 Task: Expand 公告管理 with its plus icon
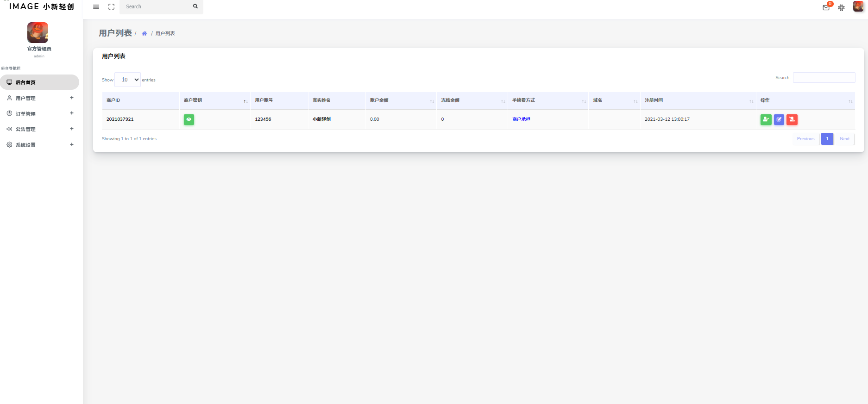pos(72,129)
